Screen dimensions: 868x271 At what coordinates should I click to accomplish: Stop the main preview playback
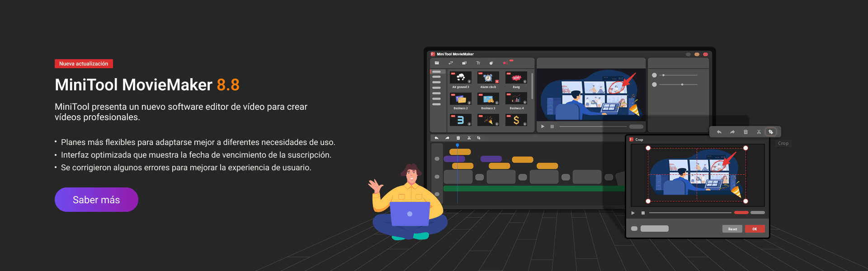pyautogui.click(x=552, y=126)
